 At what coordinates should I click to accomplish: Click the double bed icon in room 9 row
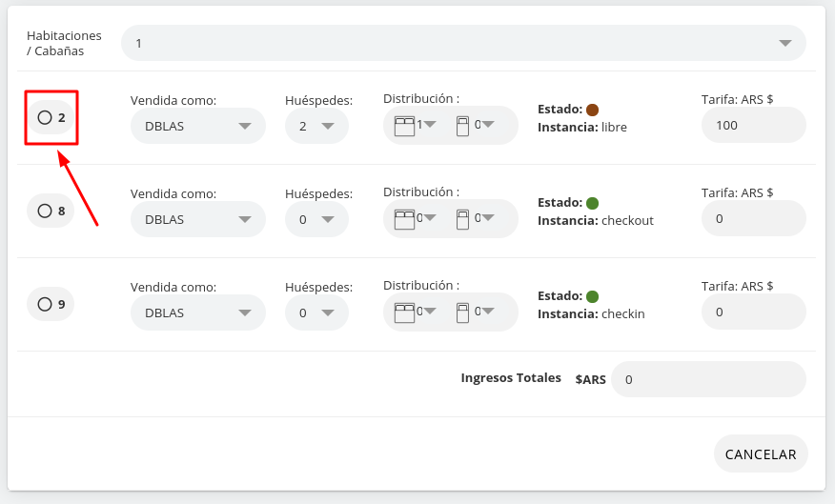405,312
